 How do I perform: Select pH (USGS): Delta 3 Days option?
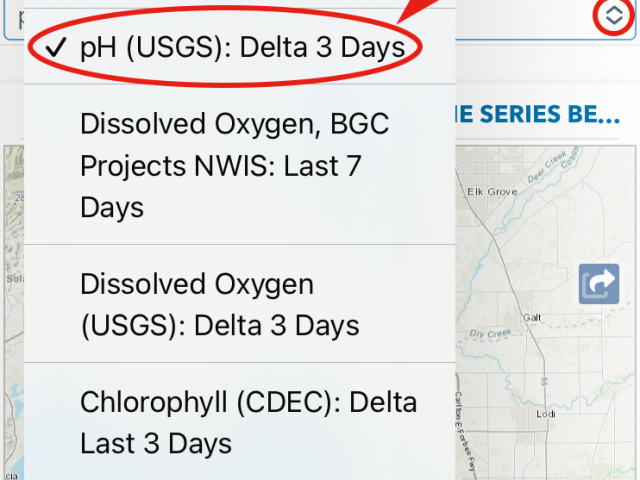click(240, 47)
